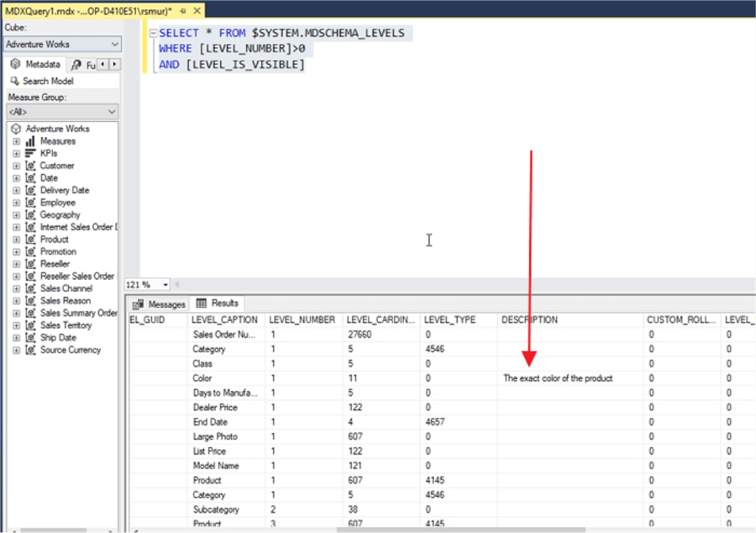
Task: Click the Adventure Works cube icon in tree
Action: click(16, 129)
